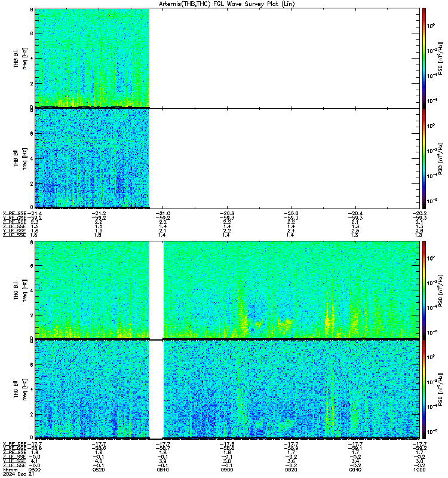
Task: Click the "THB B⊥ freq [Hz]" axis label
Action: (x=20, y=58)
